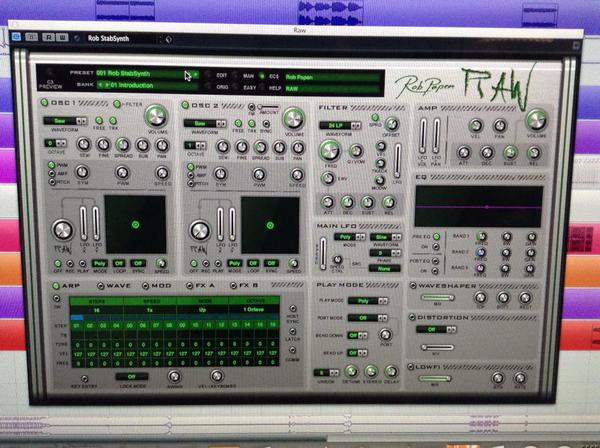This screenshot has height=448, width=600.
Task: Toggle the OSC 1 power button
Action: (44, 102)
